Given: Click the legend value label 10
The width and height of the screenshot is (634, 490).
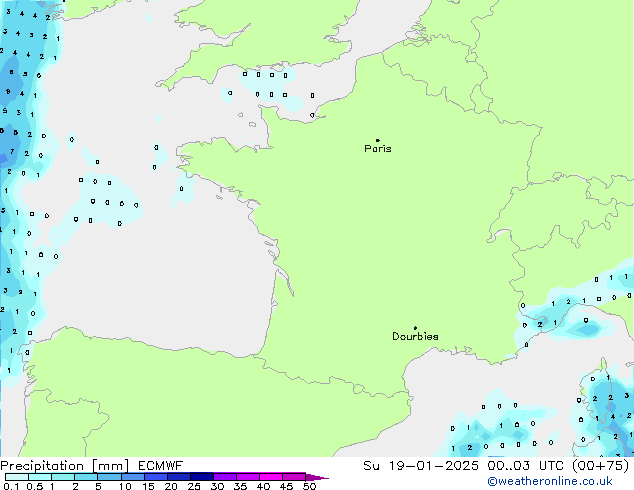Looking at the screenshot, I should [x=124, y=486].
